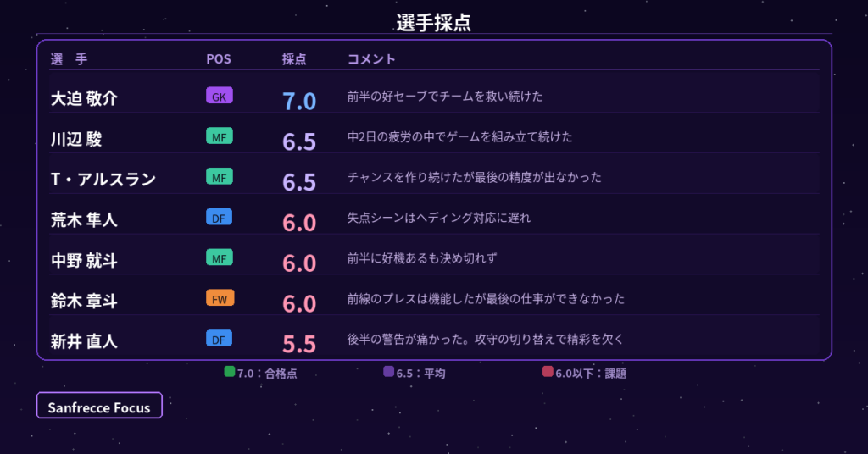Select player name 鈴木 章斗
The width and height of the screenshot is (868, 454).
click(84, 301)
